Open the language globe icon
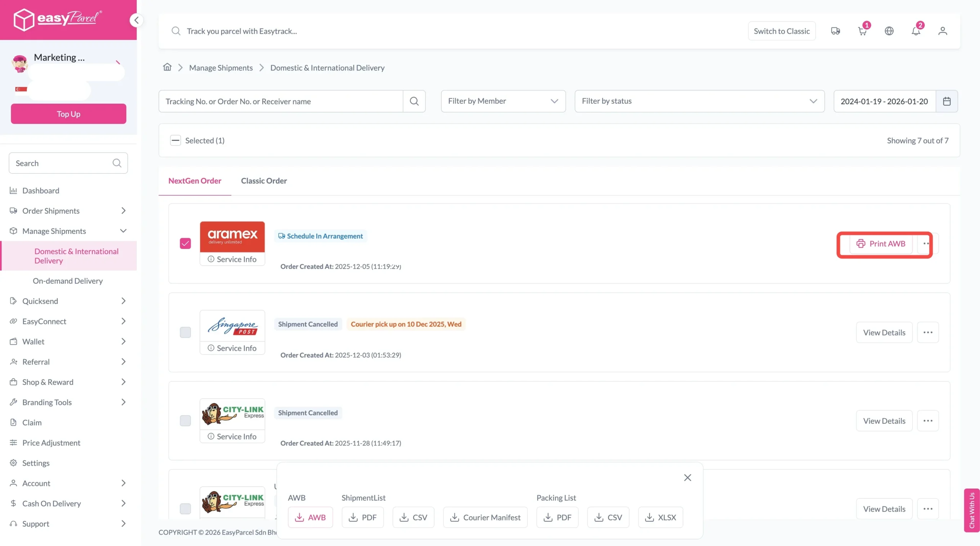The width and height of the screenshot is (980, 546). point(889,31)
